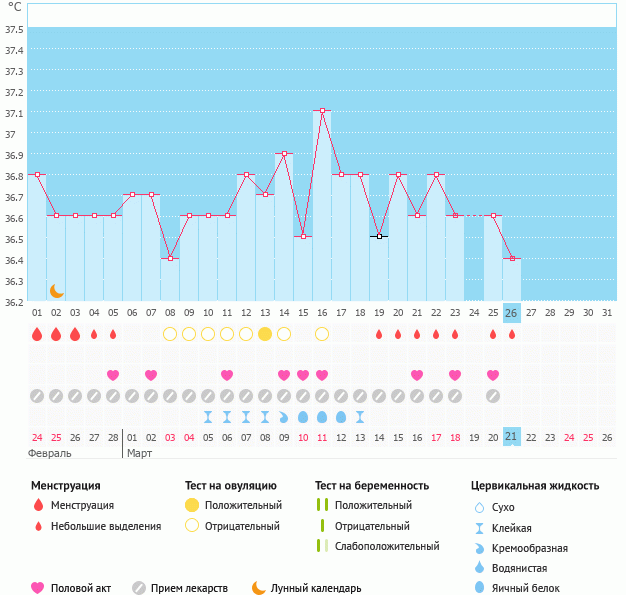Click the black temperature marker on day 19

(x=379, y=236)
